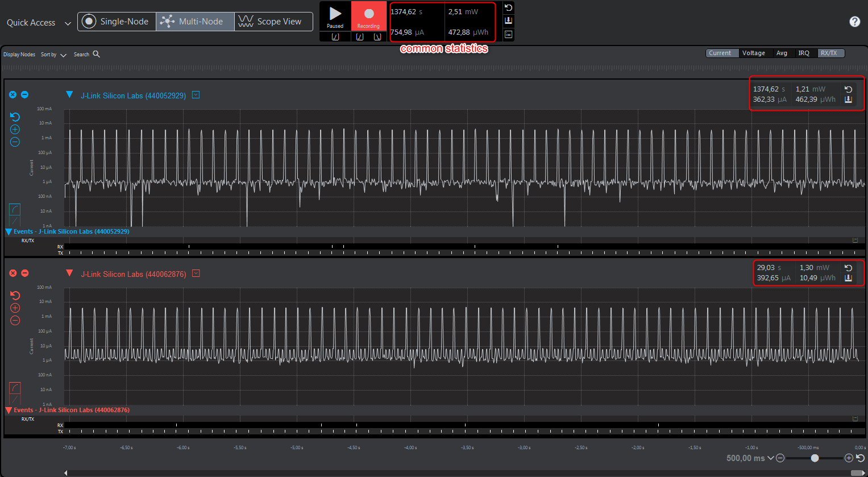Toggle the IRQ display option
The image size is (868, 477).
tap(803, 53)
